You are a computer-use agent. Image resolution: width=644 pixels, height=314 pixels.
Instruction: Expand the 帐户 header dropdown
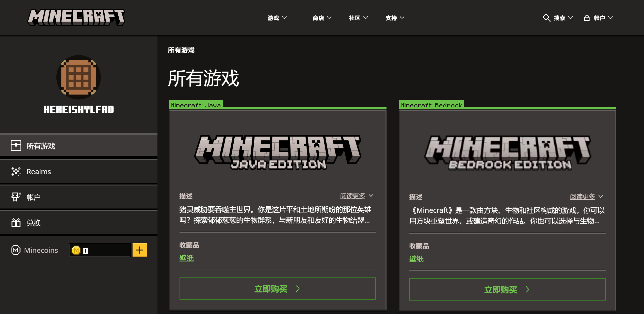coord(603,18)
